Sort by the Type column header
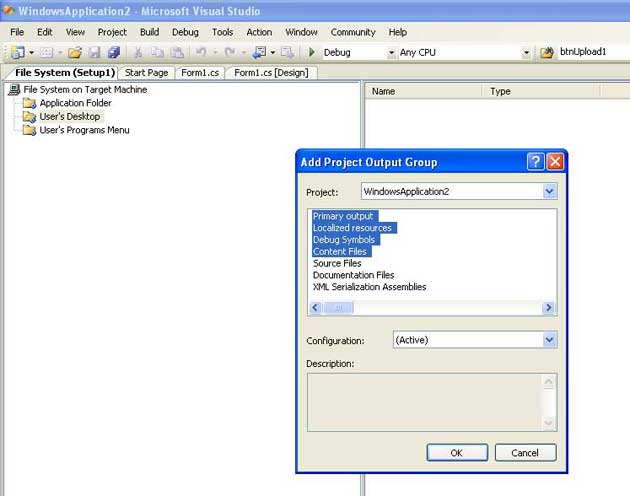The height and width of the screenshot is (496, 630). click(x=541, y=92)
